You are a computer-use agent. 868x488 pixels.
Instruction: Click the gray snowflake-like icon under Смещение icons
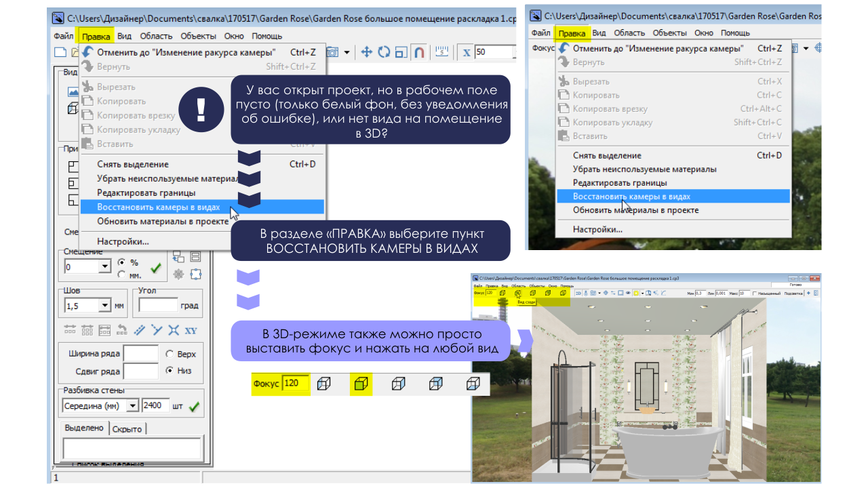[179, 274]
